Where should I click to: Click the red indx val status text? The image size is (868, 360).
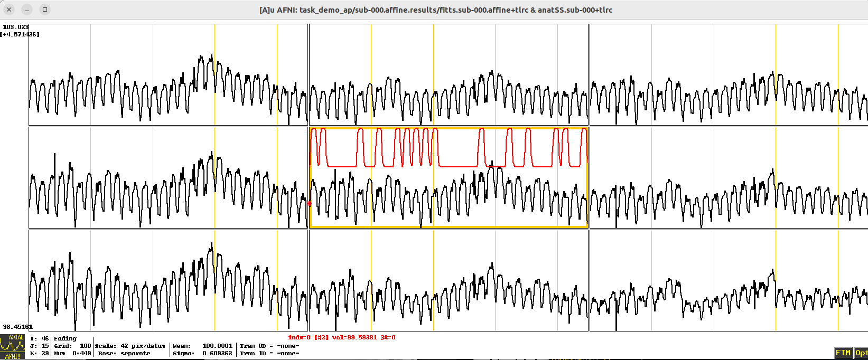pos(341,337)
